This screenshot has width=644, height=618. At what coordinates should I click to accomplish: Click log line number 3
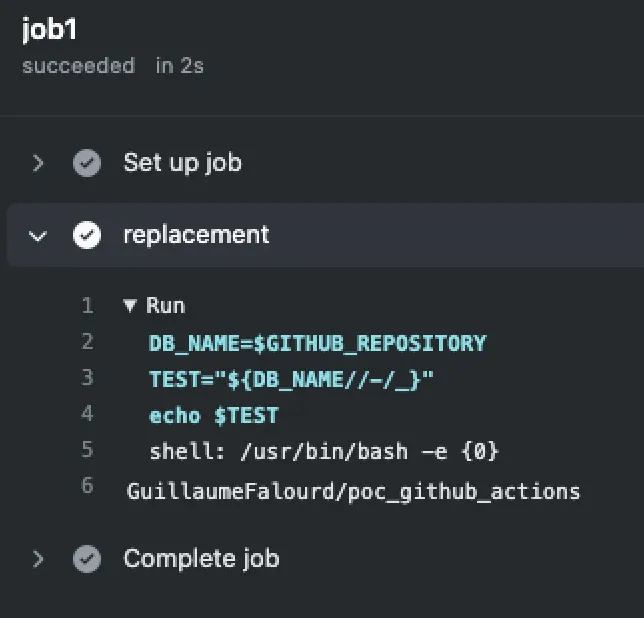tap(87, 379)
